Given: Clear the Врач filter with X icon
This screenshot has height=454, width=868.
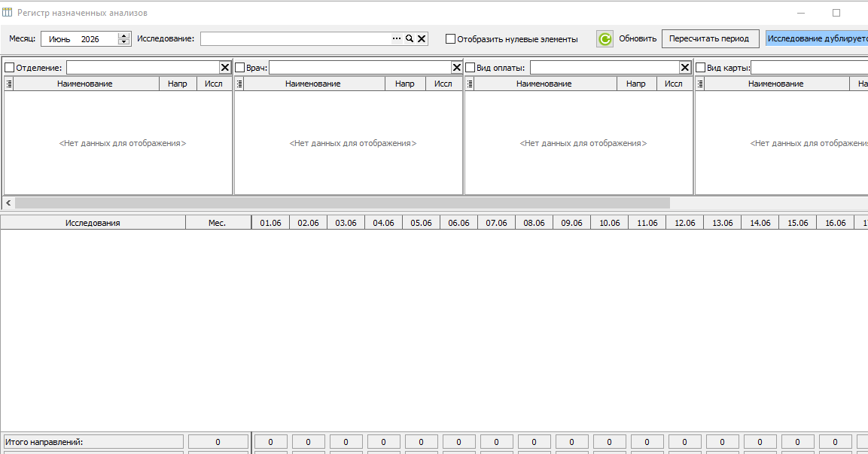Looking at the screenshot, I should [456, 68].
